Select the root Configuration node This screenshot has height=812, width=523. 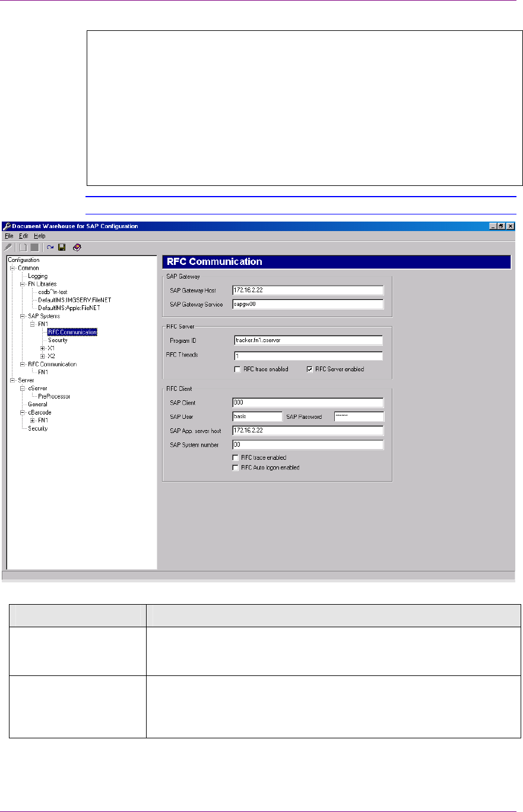click(x=24, y=260)
